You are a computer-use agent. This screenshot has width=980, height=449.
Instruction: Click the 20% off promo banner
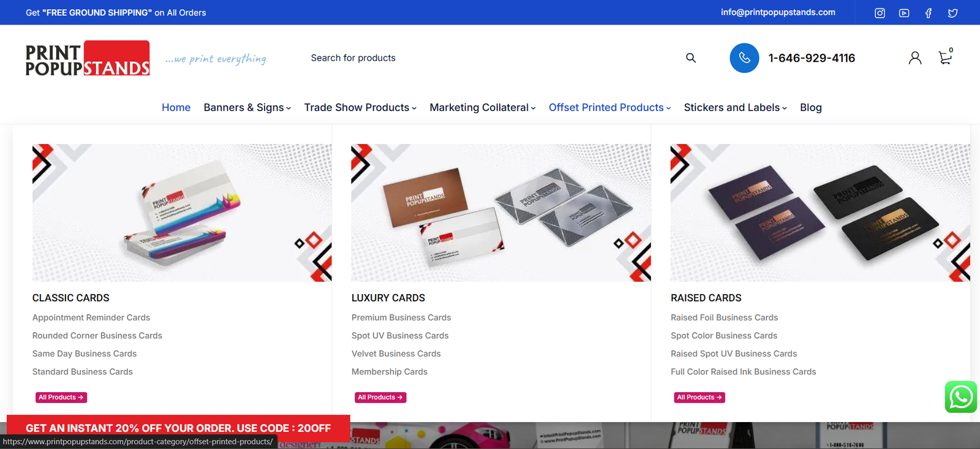point(178,428)
